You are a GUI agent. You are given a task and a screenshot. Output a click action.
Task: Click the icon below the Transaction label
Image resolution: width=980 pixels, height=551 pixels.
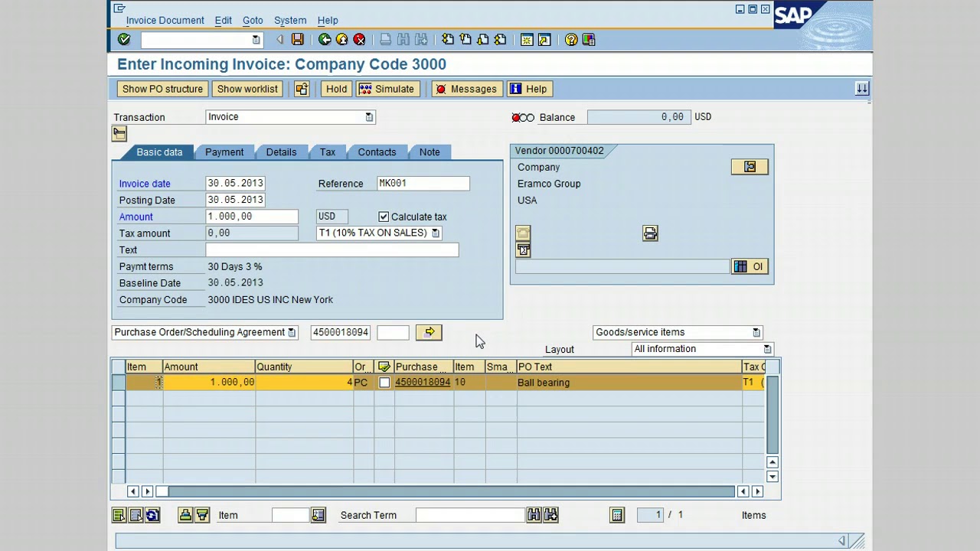click(x=119, y=133)
